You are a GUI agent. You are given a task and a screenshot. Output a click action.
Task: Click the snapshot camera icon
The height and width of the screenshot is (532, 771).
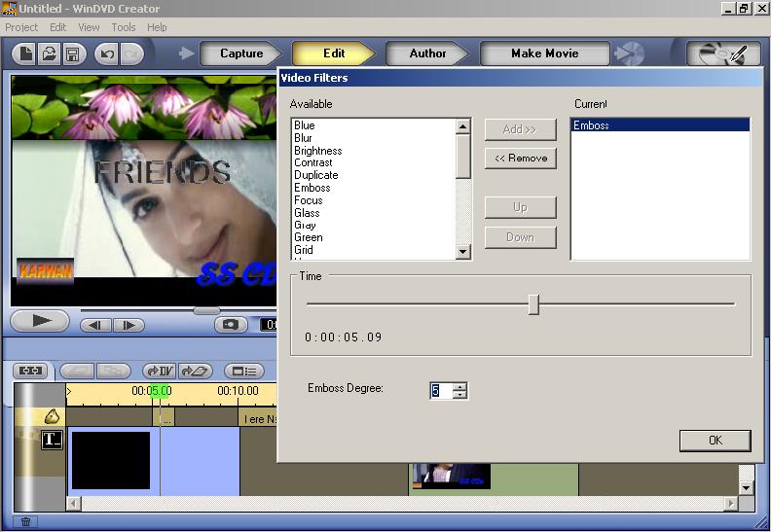[231, 325]
